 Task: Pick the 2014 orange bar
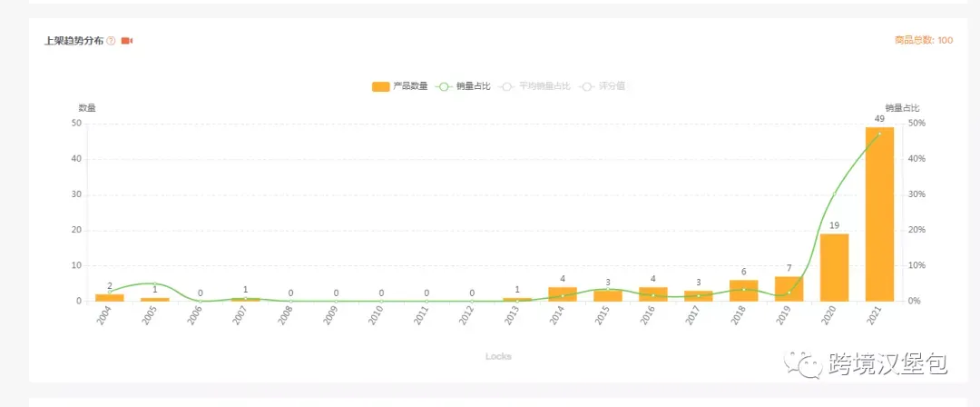[x=563, y=294]
